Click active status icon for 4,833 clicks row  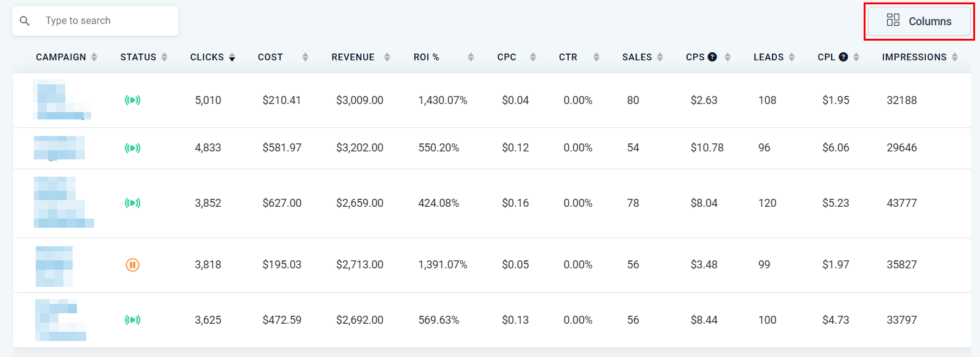pos(132,148)
